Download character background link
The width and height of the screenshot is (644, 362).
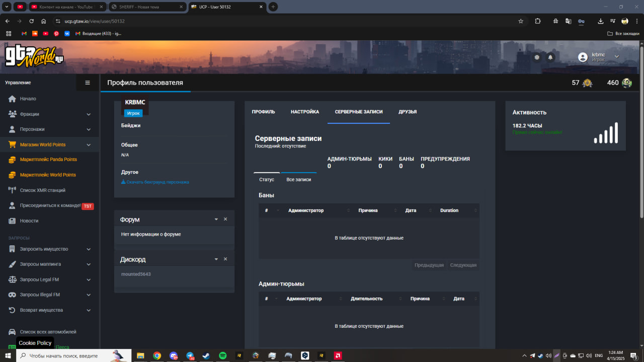155,182
